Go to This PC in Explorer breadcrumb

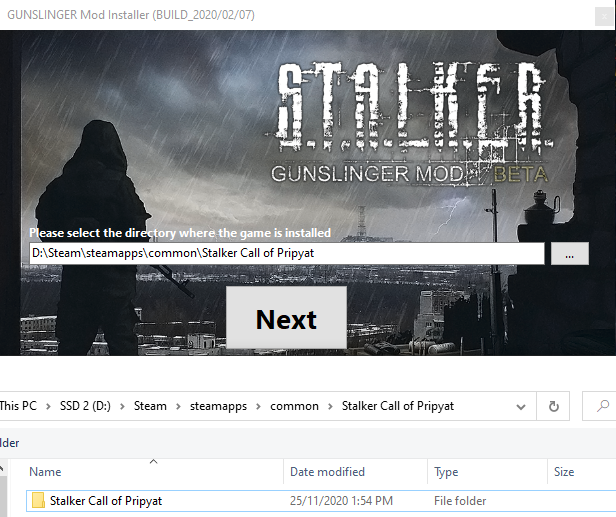(18, 406)
